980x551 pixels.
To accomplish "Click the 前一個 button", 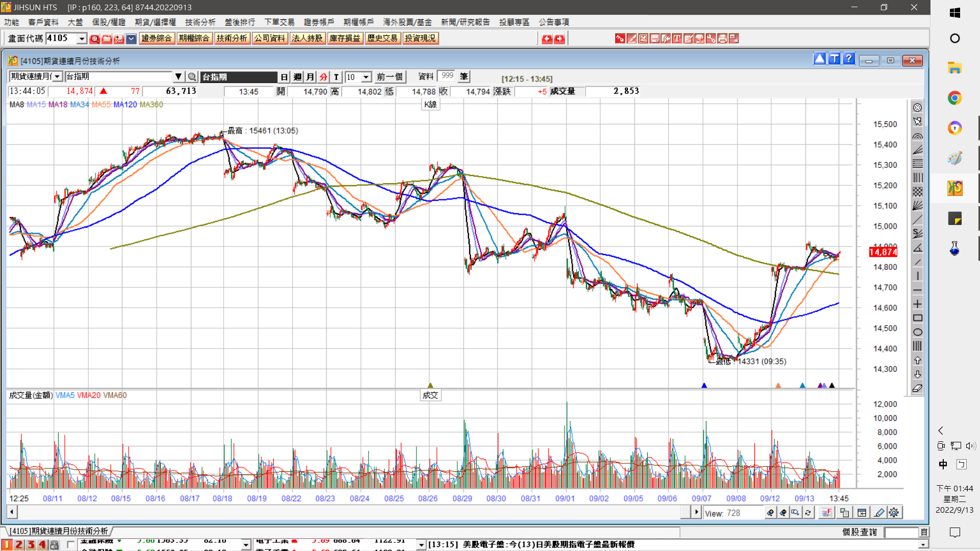I will tap(389, 77).
